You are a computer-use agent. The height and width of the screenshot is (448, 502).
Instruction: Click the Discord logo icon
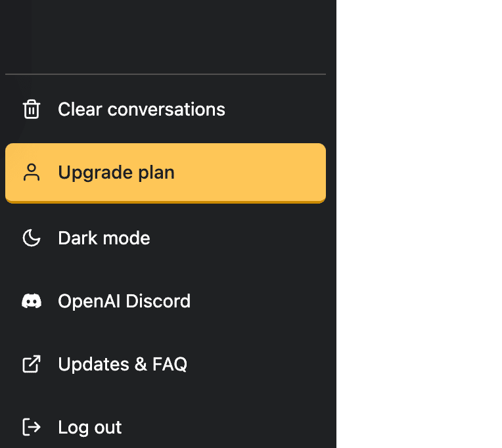32,301
